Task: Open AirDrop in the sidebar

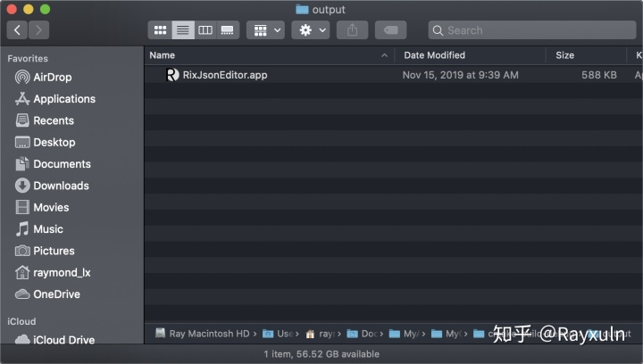Action: click(43, 77)
